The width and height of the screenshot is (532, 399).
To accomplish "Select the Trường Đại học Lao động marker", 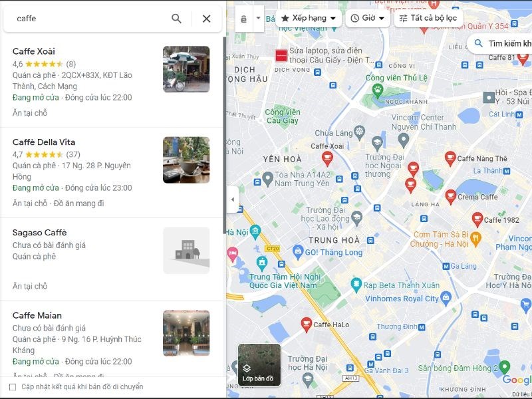I will 356,218.
